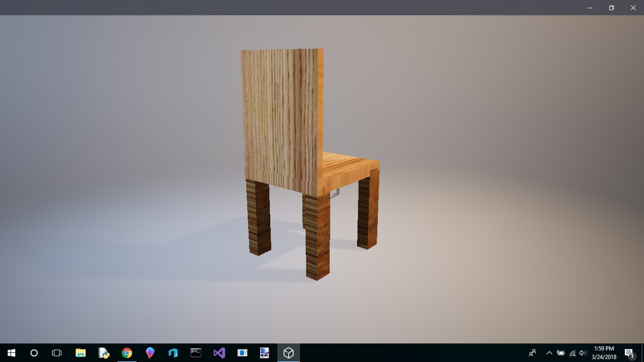
Task: Open Action Center with 3 notifications
Action: click(630, 353)
